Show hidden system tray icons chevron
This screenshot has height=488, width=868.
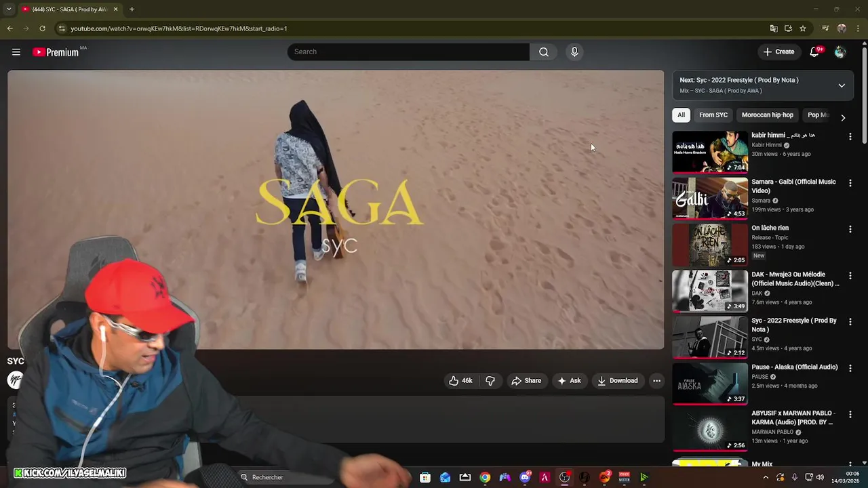pyautogui.click(x=766, y=477)
